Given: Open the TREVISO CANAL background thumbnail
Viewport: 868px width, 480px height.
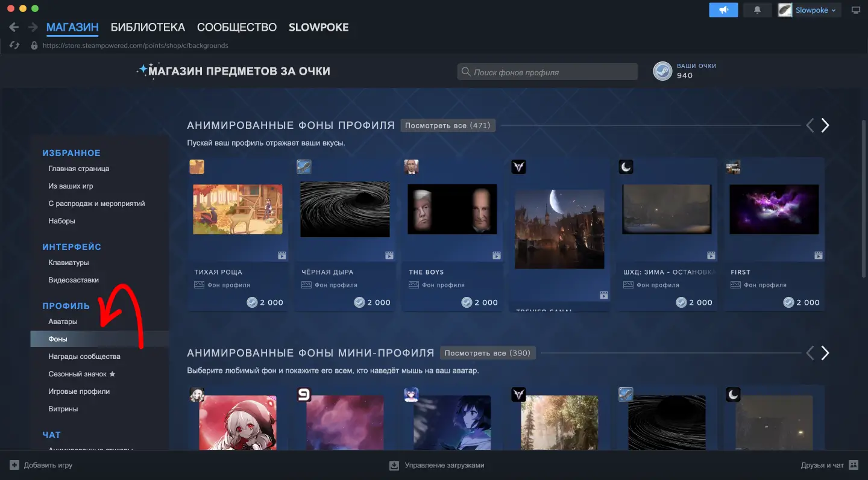Looking at the screenshot, I should [559, 229].
